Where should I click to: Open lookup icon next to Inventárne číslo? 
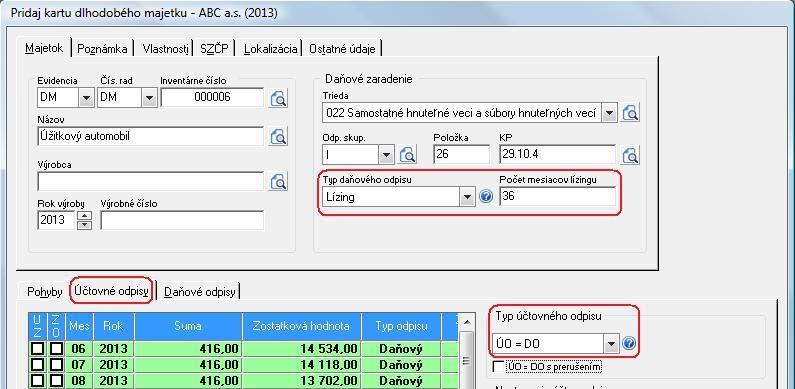click(278, 98)
